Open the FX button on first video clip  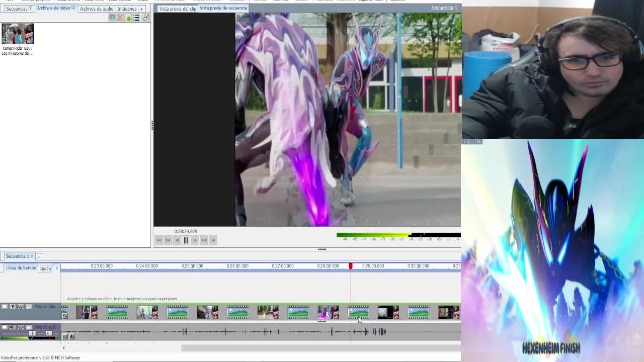(x=65, y=316)
